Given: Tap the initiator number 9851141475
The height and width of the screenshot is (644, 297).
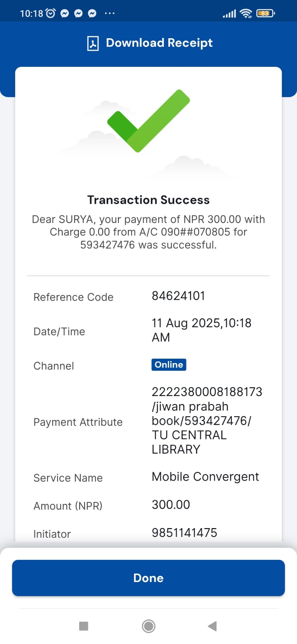Looking at the screenshot, I should pyautogui.click(x=184, y=533).
